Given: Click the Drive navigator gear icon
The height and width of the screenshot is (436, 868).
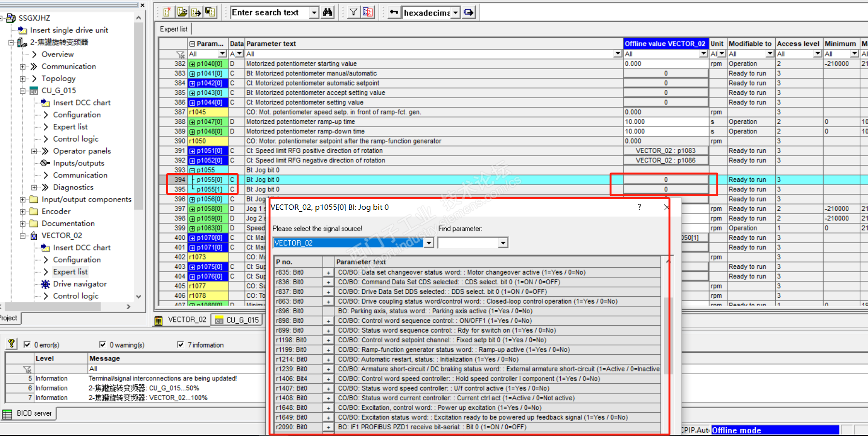Looking at the screenshot, I should point(45,284).
